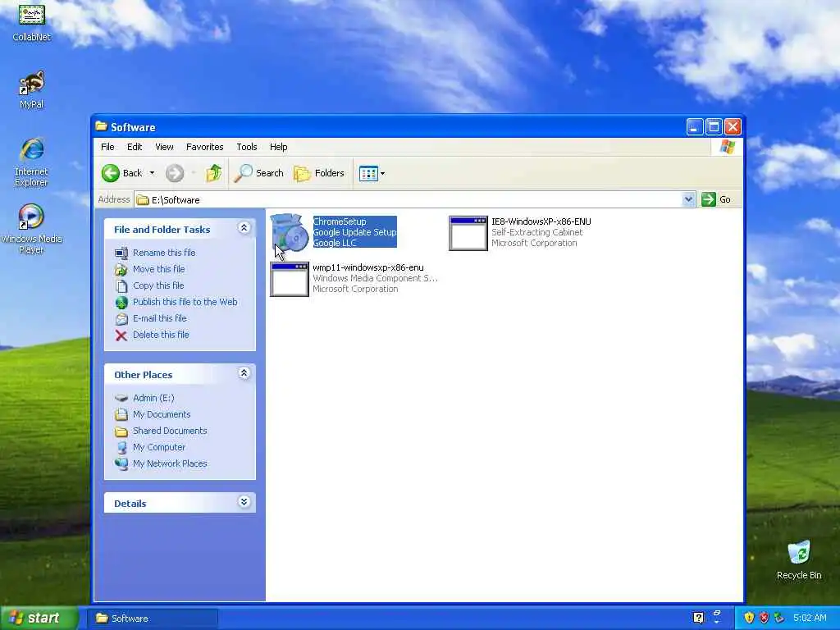The height and width of the screenshot is (630, 840).
Task: Open the View menu
Action: pyautogui.click(x=164, y=147)
